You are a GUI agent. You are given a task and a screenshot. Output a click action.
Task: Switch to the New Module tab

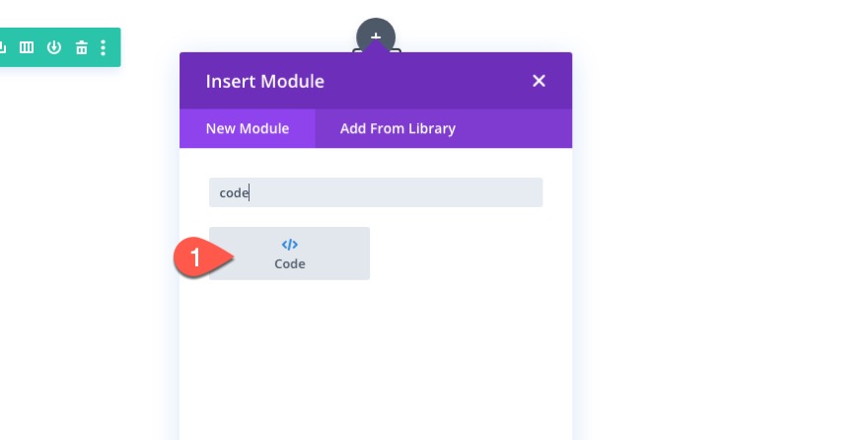point(247,128)
